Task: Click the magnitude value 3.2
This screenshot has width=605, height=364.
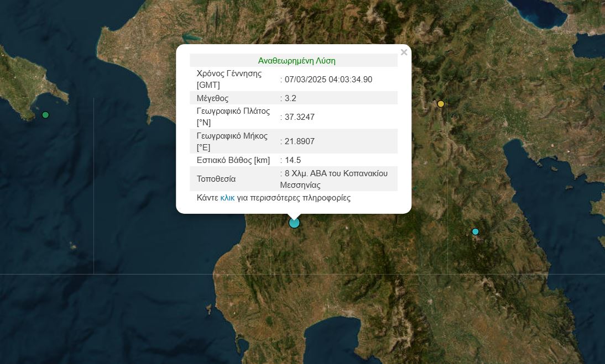Action: click(291, 98)
